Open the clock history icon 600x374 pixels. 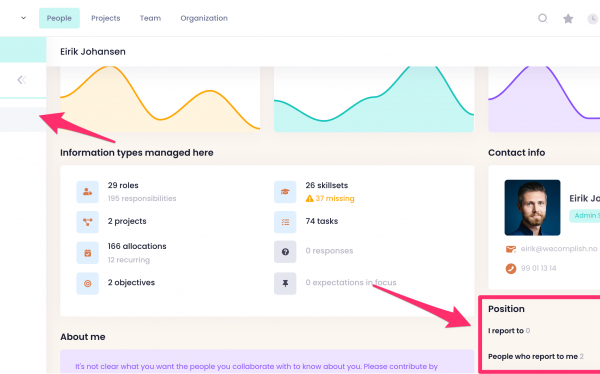pos(593,18)
